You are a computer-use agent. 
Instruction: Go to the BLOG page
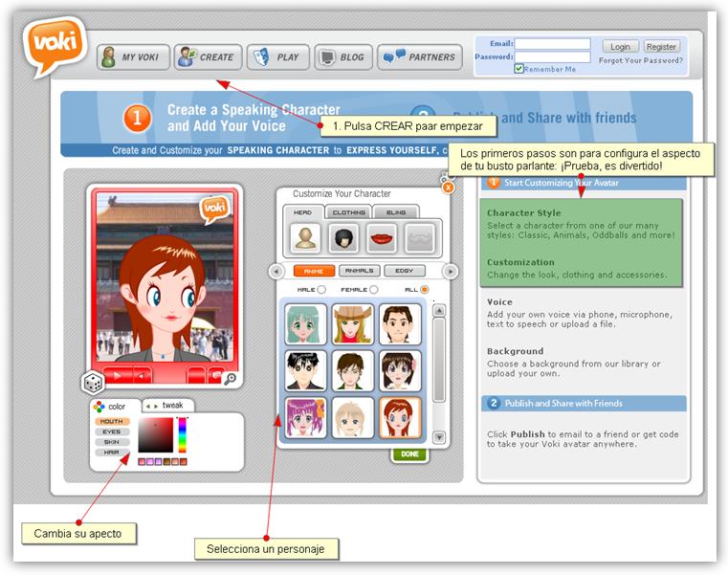tap(343, 57)
